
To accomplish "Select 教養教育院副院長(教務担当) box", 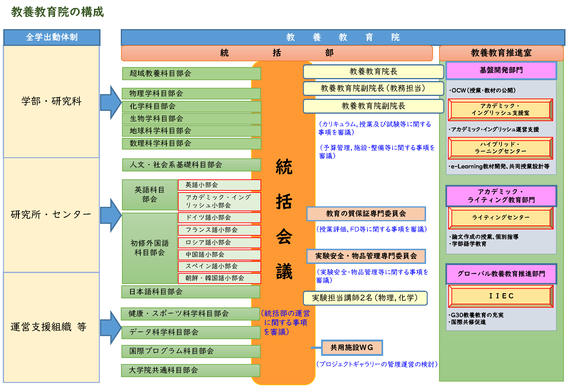I will click(374, 89).
